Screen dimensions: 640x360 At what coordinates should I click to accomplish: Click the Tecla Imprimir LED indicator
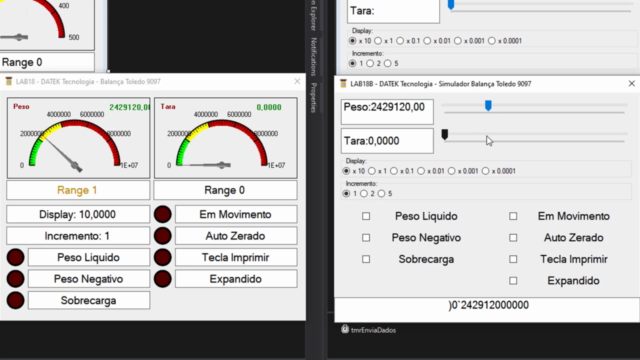tap(162, 258)
